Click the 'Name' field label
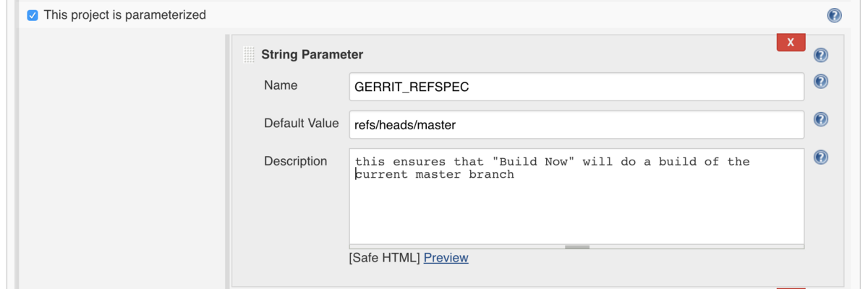Screen dimensions: 868x289 click(x=281, y=85)
